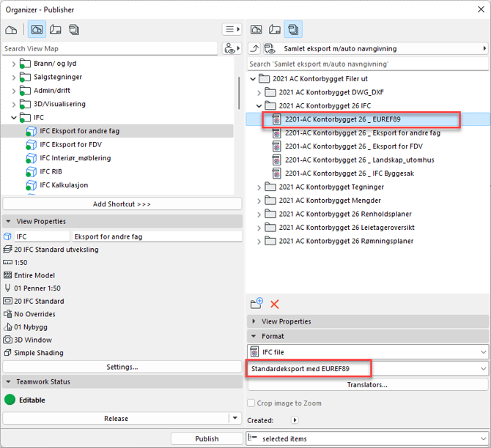
Task: Show Layout Book in right pane
Action: pyautogui.click(x=275, y=29)
